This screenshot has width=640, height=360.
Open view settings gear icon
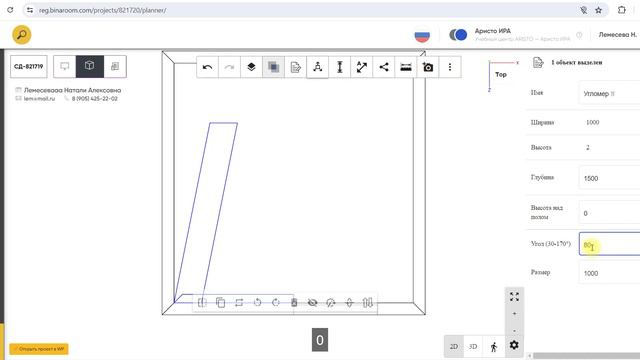coord(514,345)
